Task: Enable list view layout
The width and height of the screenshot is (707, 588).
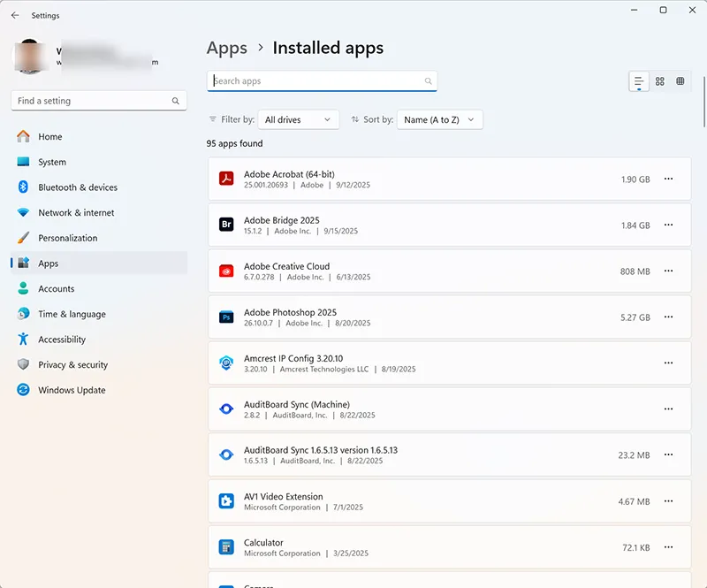Action: [639, 80]
